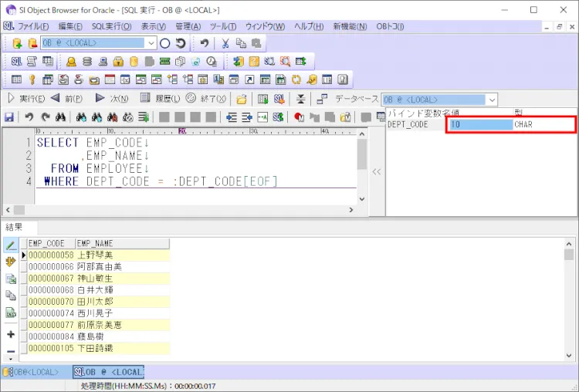Image resolution: width=579 pixels, height=392 pixels.
Task: Click the horizontal collapse arrows icon
Action: pos(300,99)
